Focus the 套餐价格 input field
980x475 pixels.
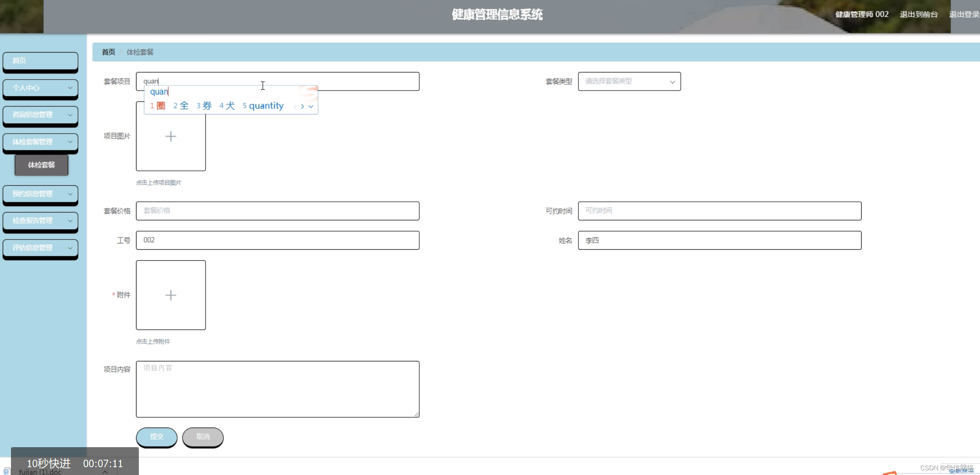point(277,211)
